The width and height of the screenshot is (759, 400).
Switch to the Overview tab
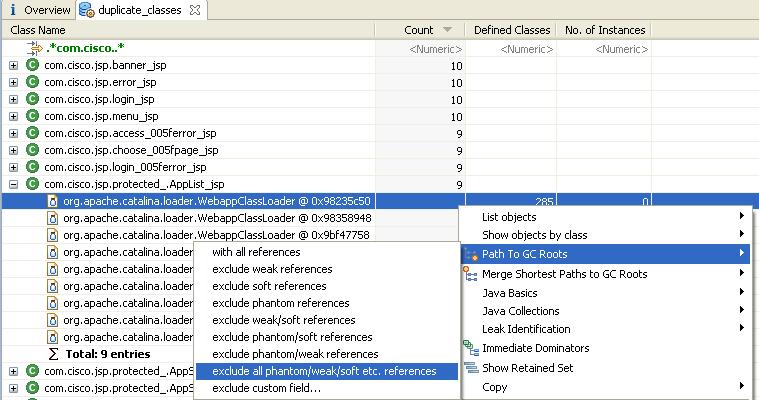46,10
